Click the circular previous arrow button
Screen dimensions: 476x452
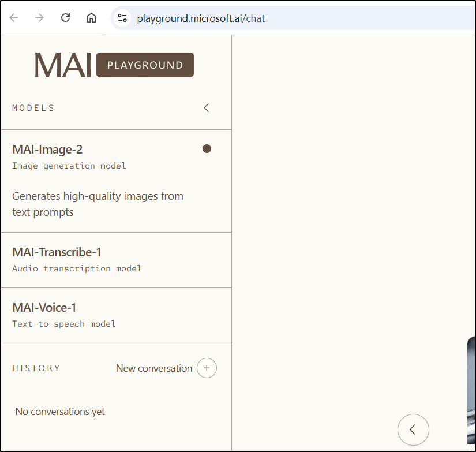pos(413,429)
